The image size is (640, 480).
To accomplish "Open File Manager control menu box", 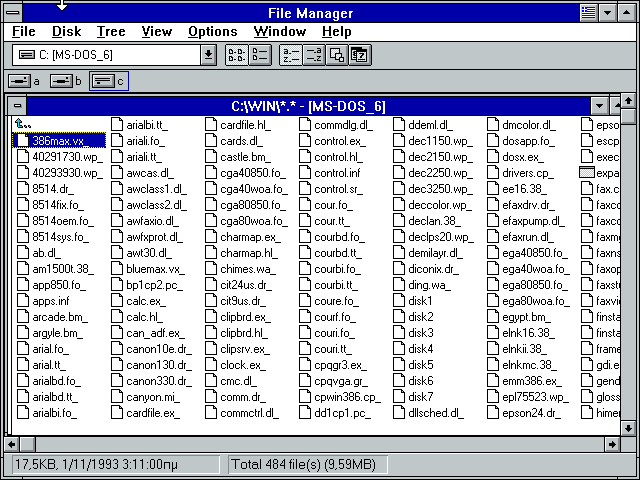I will [x=13, y=13].
